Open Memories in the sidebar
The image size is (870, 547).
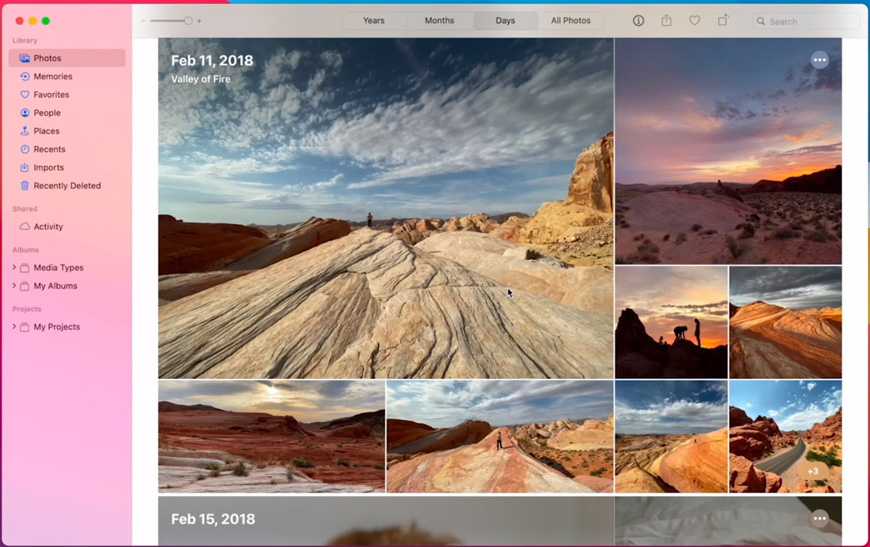click(52, 77)
